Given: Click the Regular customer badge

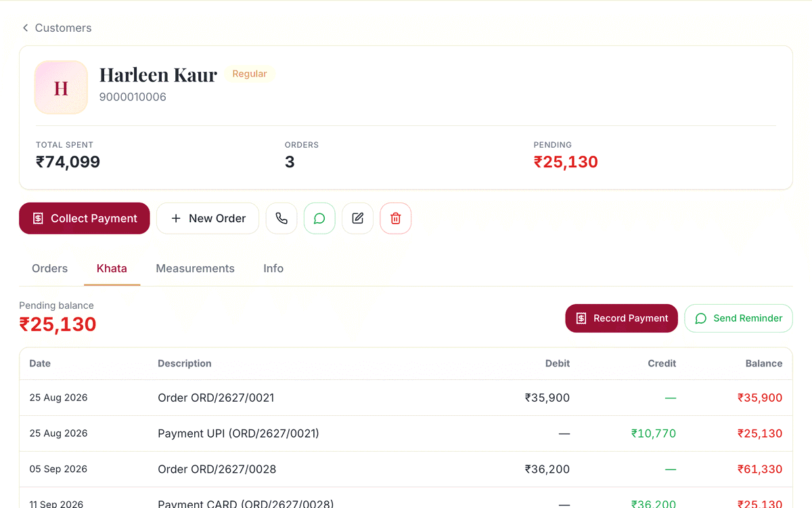Looking at the screenshot, I should coord(250,74).
